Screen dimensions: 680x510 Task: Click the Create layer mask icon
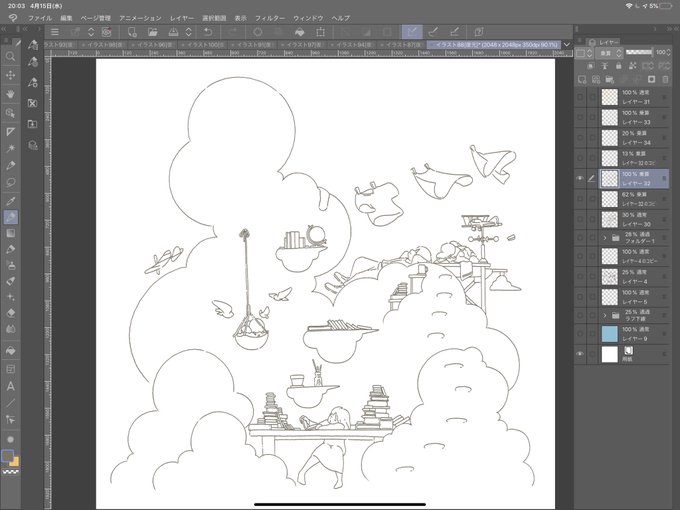[x=651, y=79]
